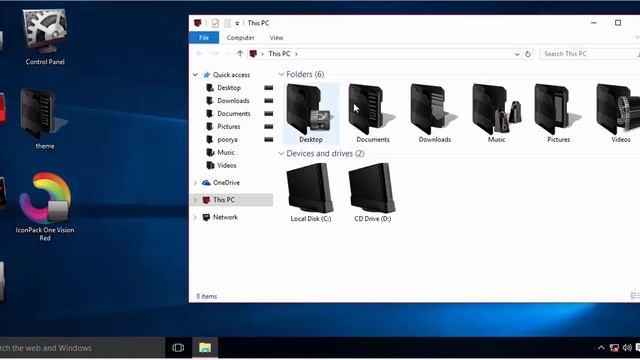Open the File ribbon tab
The width and height of the screenshot is (640, 360).
[204, 38]
